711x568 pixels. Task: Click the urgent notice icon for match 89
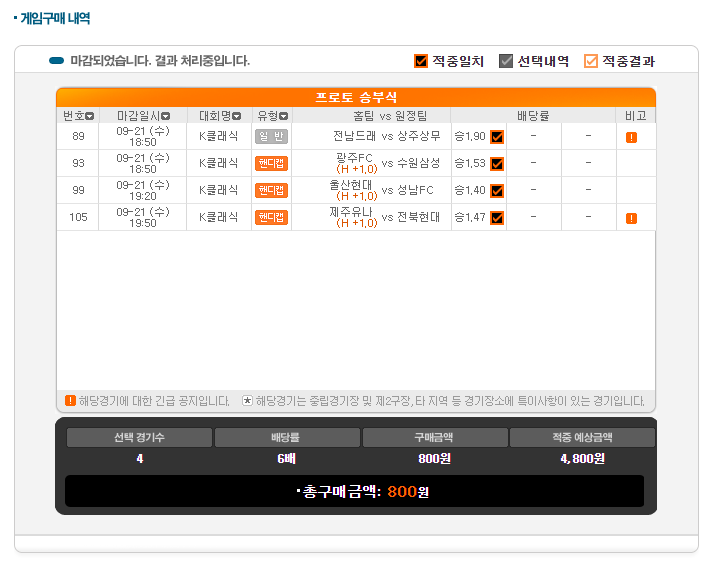(x=631, y=137)
